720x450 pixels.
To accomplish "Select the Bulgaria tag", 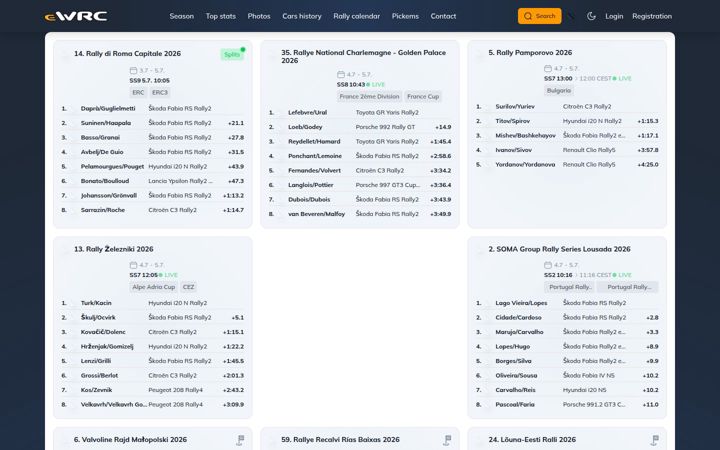I will click(559, 90).
